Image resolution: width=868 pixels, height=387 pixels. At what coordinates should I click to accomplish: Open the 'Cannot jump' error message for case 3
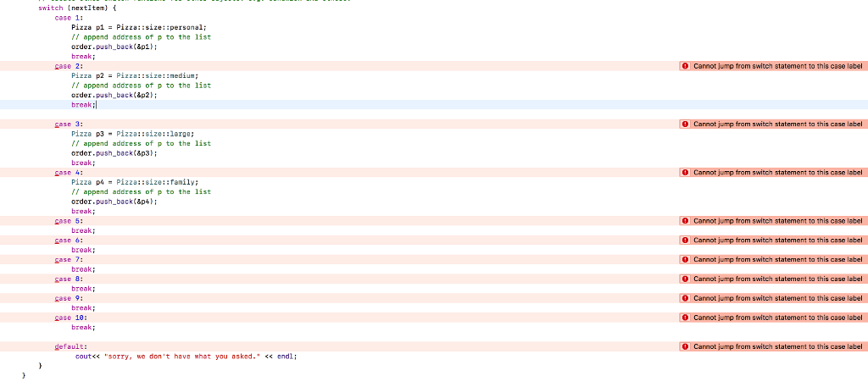[778, 124]
